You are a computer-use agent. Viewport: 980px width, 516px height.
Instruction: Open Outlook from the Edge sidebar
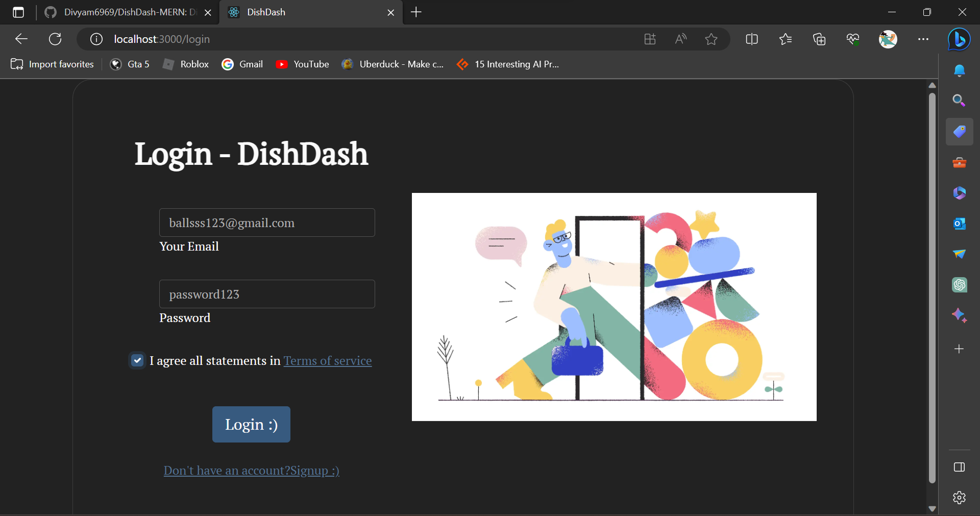(x=960, y=224)
